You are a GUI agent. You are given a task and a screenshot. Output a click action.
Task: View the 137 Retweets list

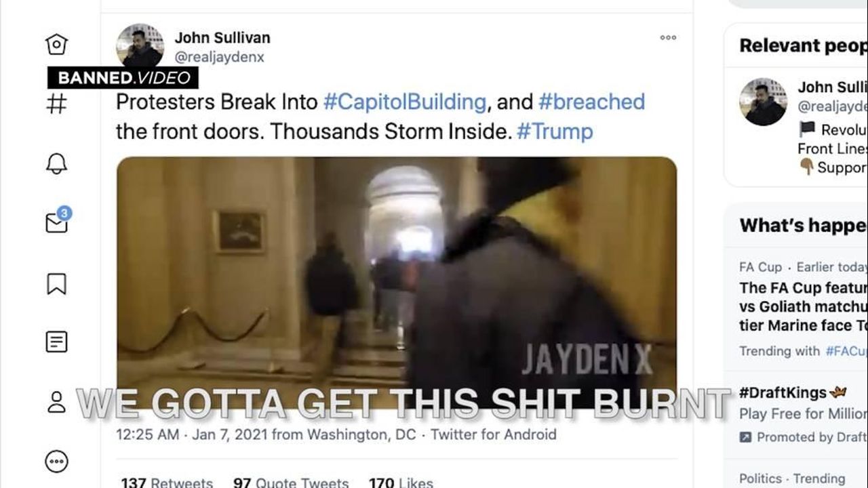167,483
